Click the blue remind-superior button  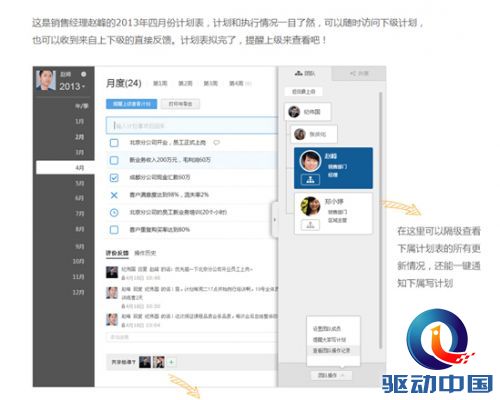click(x=131, y=104)
